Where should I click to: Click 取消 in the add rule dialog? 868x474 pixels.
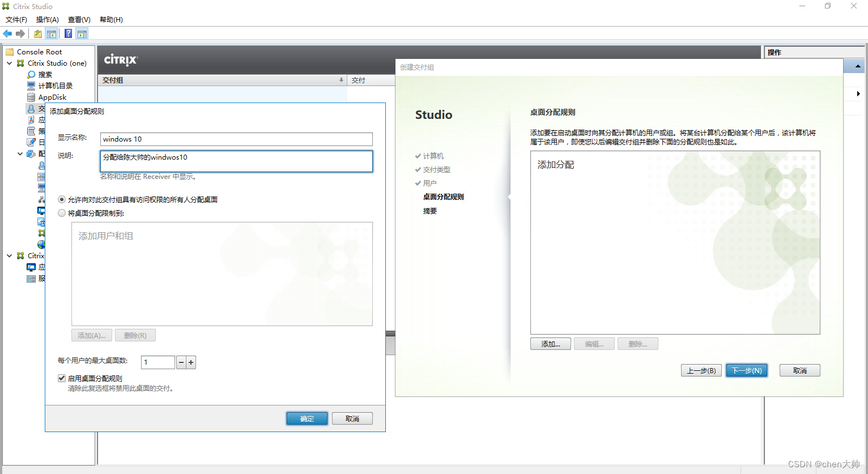pyautogui.click(x=352, y=419)
